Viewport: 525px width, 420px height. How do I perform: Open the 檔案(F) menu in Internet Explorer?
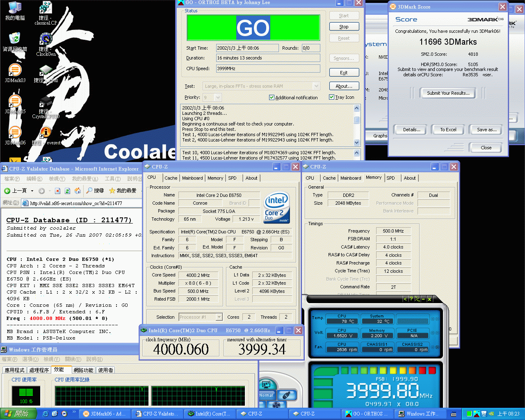pyautogui.click(x=12, y=179)
